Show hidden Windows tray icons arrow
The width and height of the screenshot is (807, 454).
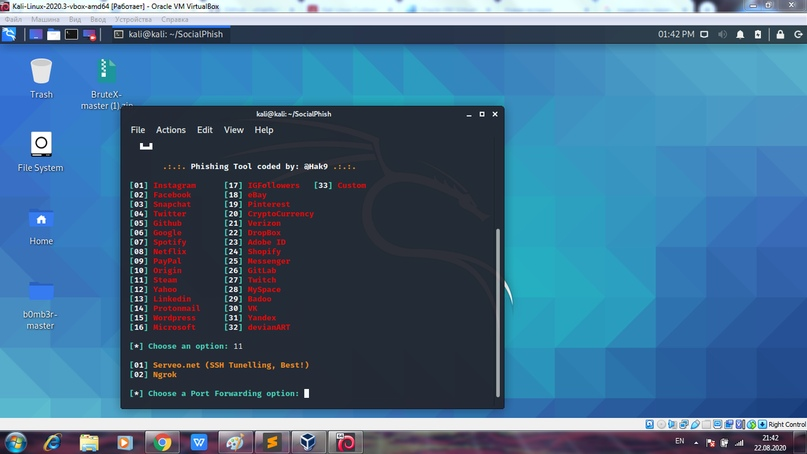click(x=696, y=443)
